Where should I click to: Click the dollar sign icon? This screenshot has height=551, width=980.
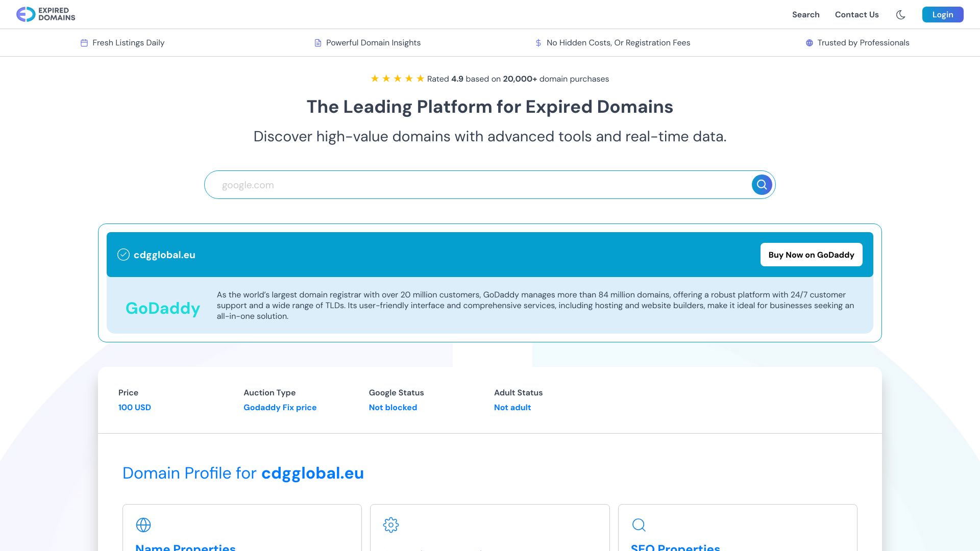[538, 43]
